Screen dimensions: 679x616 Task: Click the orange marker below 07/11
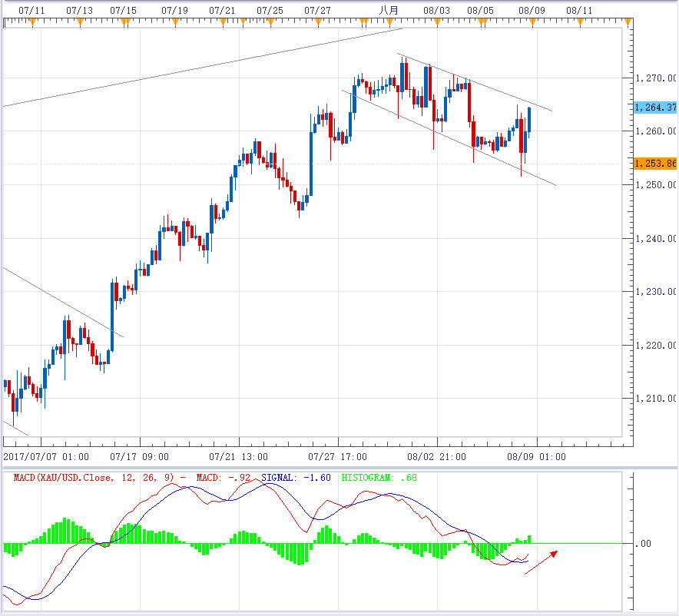click(32, 22)
